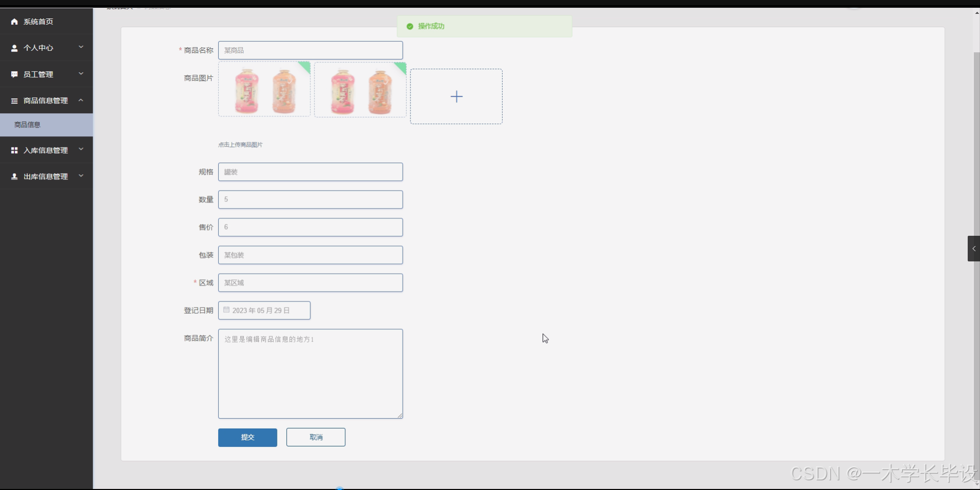Click the 操作成功 notification text
This screenshot has height=490, width=980.
point(431,26)
